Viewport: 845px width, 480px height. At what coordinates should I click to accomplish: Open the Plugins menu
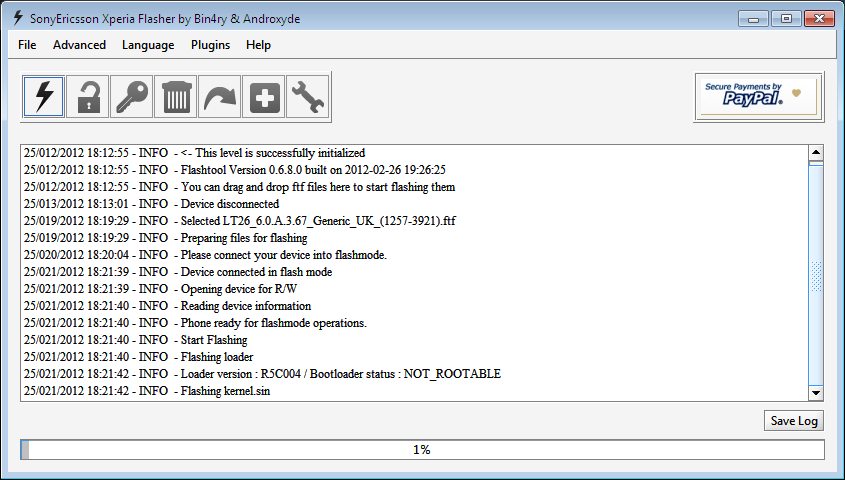[x=210, y=45]
